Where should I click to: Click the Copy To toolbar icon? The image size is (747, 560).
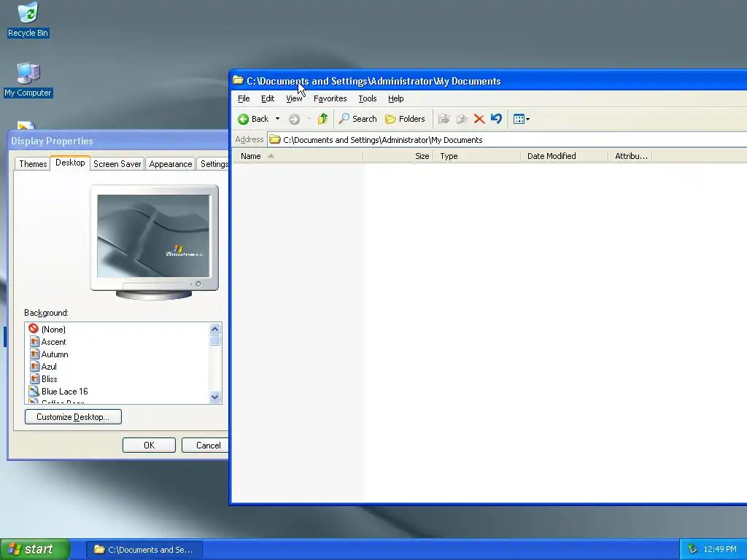tap(462, 119)
